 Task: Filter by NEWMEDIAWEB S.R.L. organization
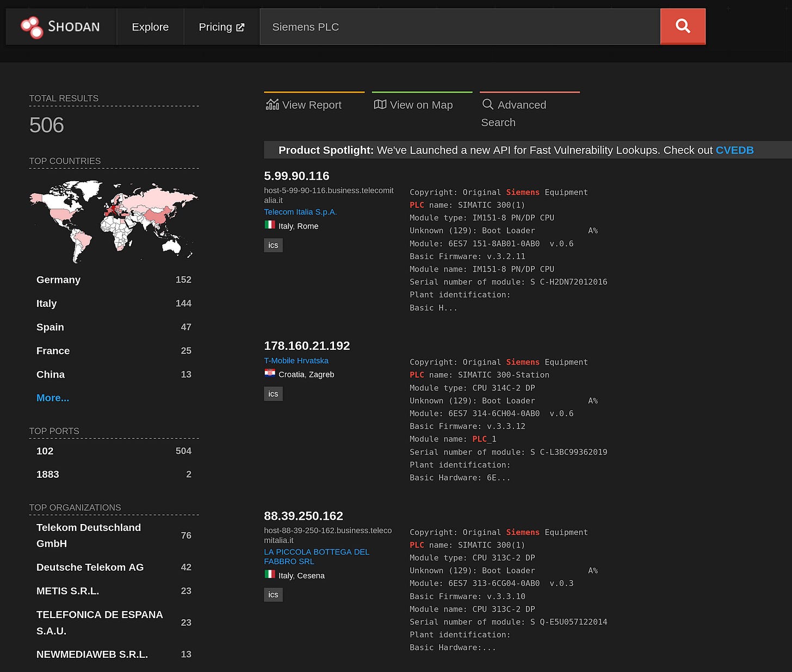[x=114, y=654]
